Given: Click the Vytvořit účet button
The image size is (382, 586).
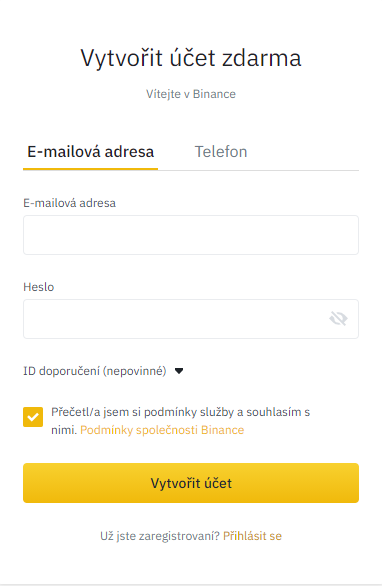Looking at the screenshot, I should point(191,483).
